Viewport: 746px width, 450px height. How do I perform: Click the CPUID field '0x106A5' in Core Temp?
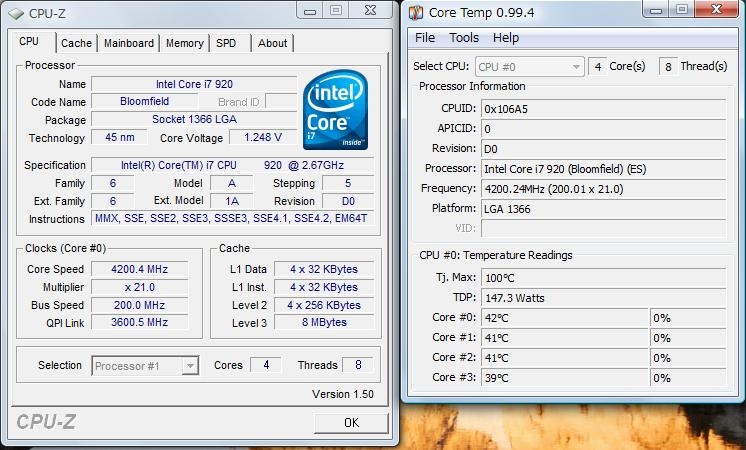603,109
